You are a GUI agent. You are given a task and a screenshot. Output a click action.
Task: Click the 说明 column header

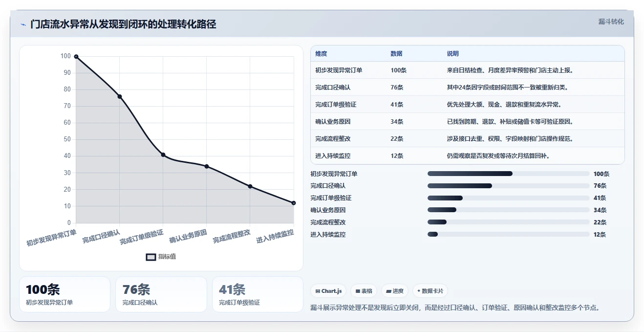[453, 54]
